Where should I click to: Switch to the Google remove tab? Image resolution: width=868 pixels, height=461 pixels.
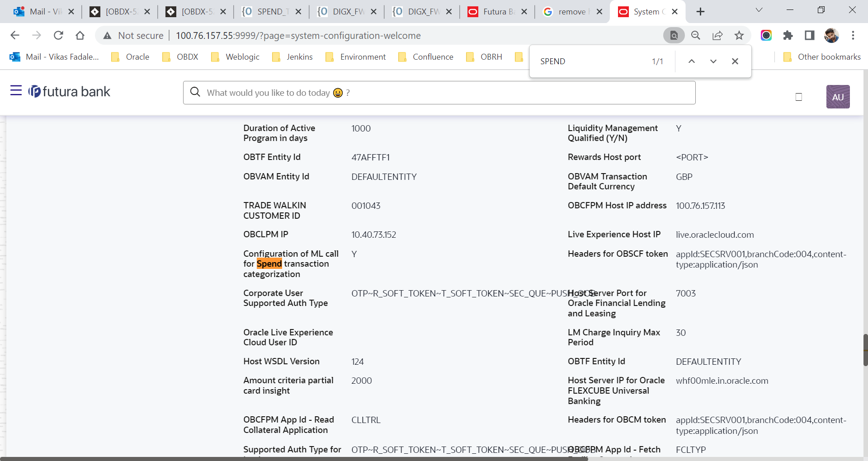point(572,12)
